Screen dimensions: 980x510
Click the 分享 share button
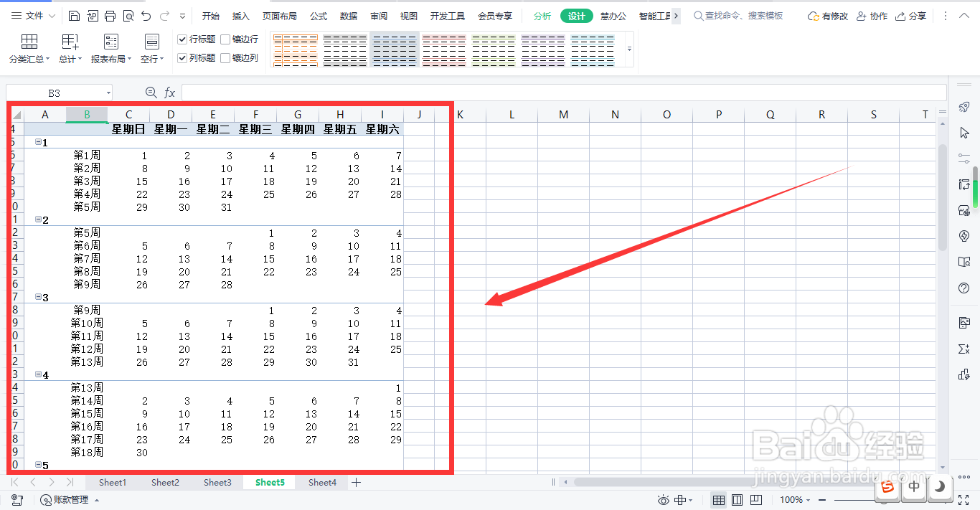[x=910, y=16]
